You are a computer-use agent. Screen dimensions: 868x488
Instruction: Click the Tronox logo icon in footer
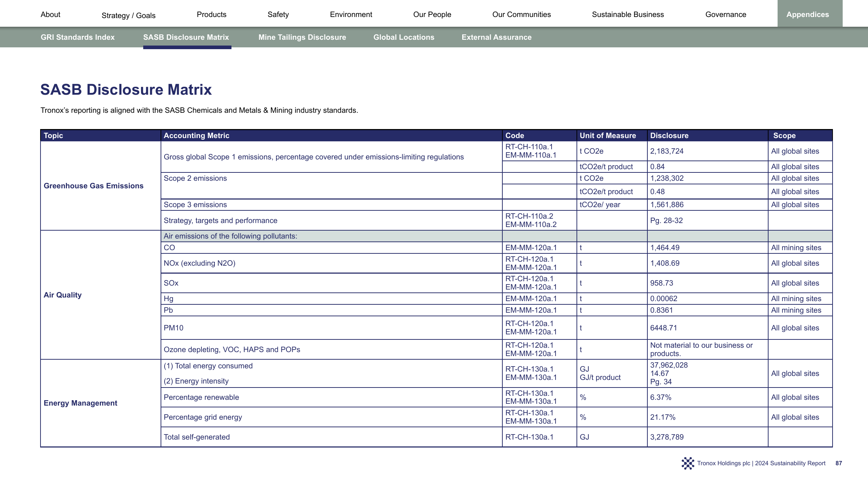pos(688,463)
